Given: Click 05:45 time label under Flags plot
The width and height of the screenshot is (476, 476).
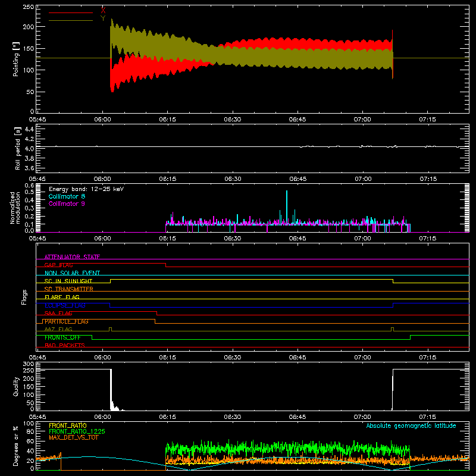Looking at the screenshot, I should click(37, 358).
